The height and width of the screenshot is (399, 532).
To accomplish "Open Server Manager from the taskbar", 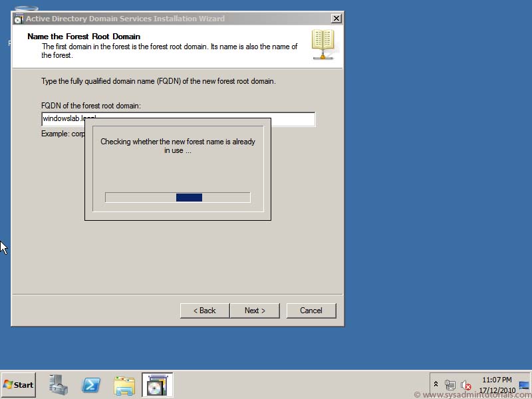I will [x=57, y=384].
